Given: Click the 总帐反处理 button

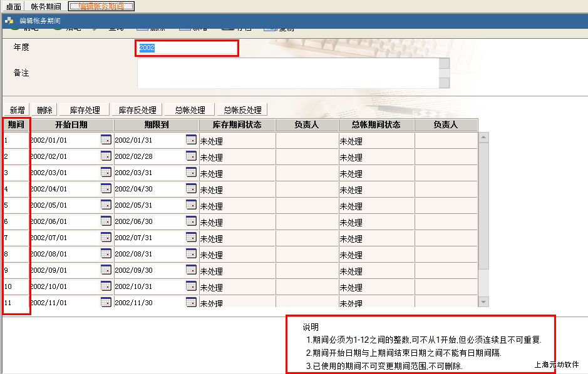Looking at the screenshot, I should (x=242, y=110).
